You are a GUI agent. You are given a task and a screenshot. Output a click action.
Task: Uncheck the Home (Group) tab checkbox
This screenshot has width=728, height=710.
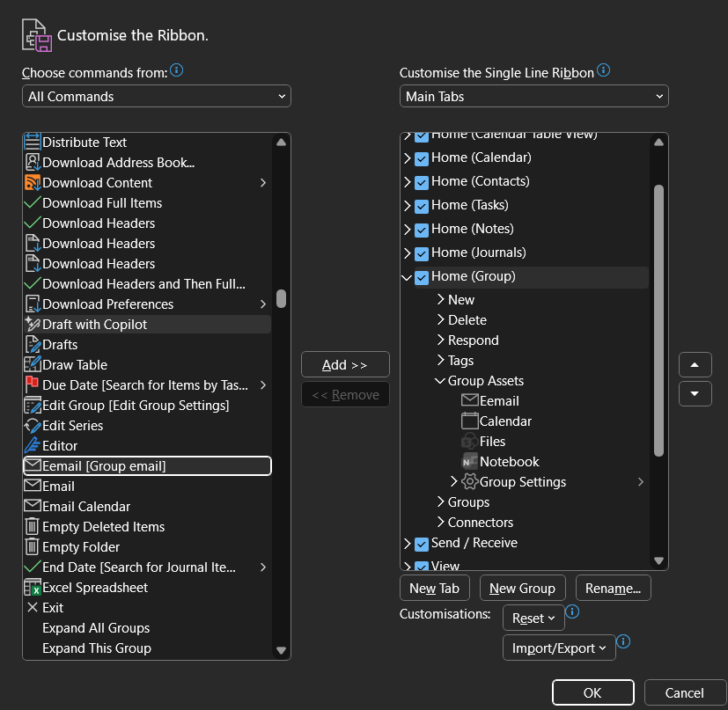[x=421, y=277]
